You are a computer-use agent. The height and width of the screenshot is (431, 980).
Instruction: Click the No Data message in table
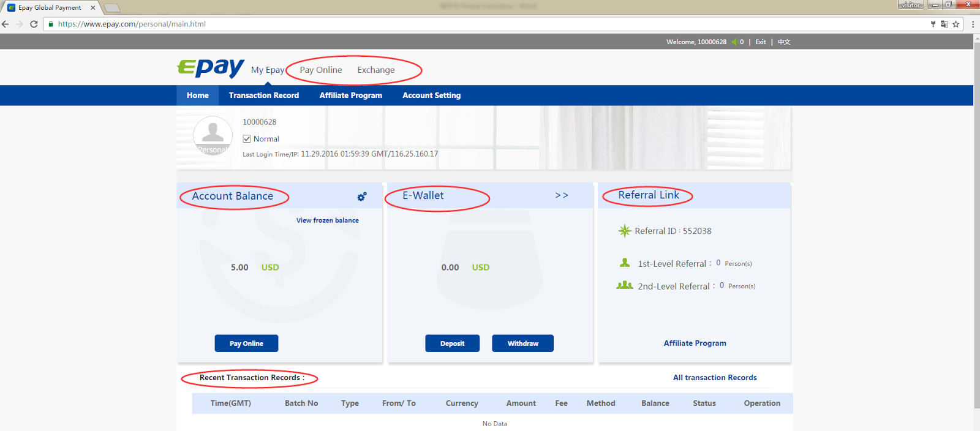click(x=495, y=424)
